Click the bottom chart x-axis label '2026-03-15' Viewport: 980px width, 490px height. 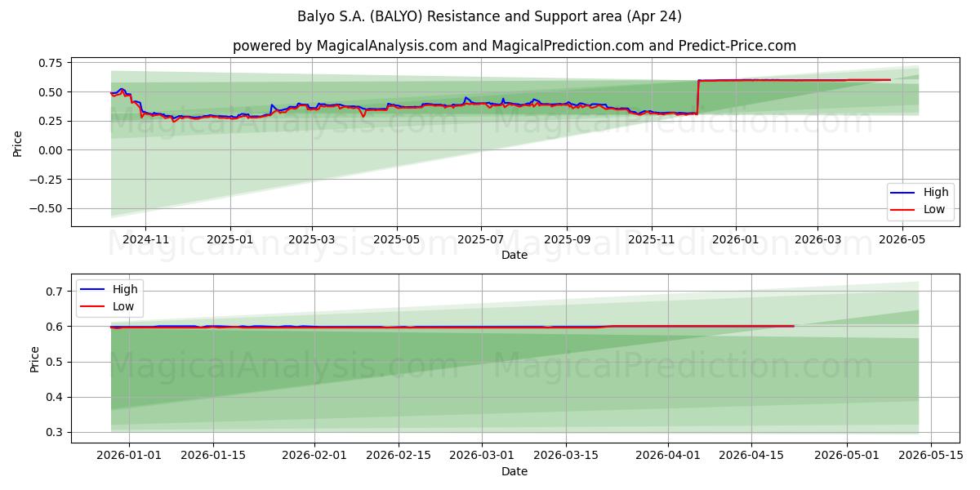tap(567, 456)
